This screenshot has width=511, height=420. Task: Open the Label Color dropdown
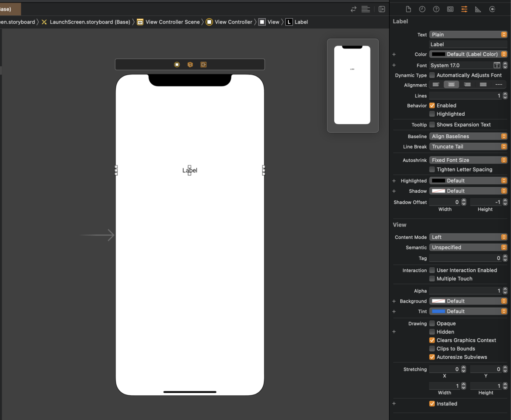468,54
